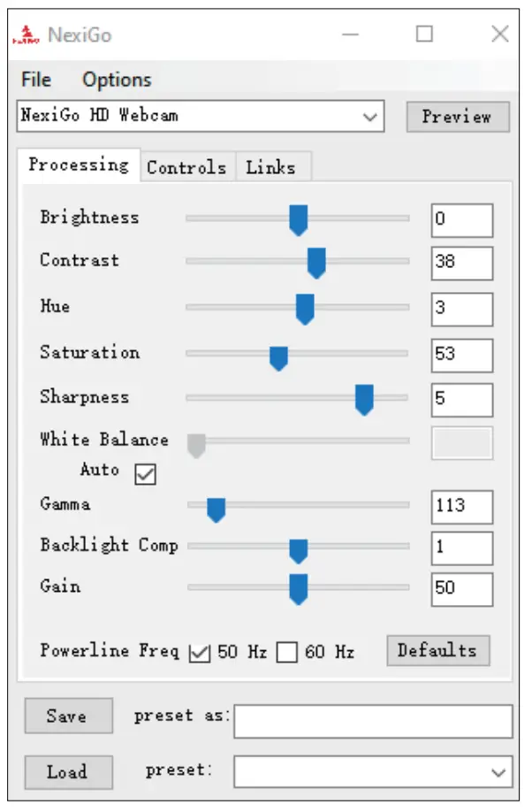The width and height of the screenshot is (532, 812).
Task: Save the current preset
Action: point(68,717)
